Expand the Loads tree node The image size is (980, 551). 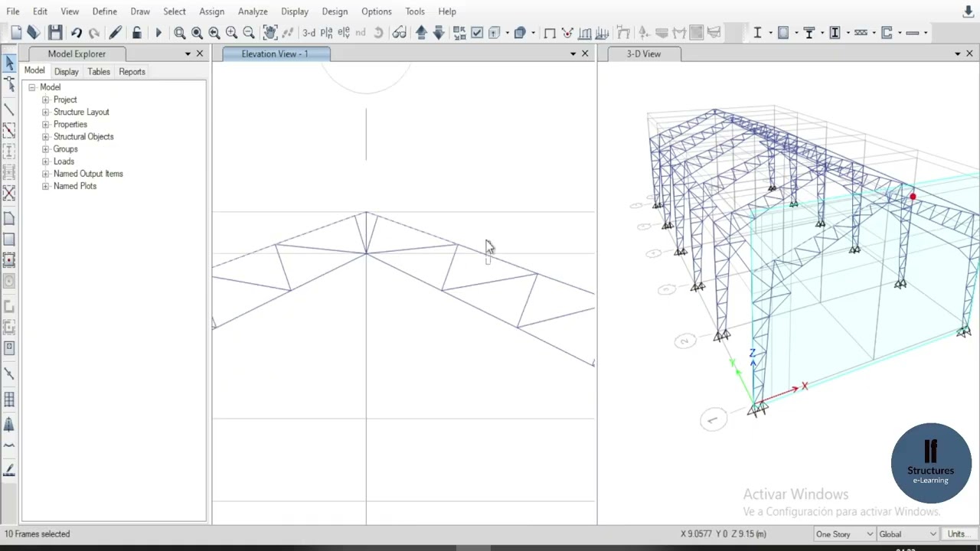pos(45,161)
